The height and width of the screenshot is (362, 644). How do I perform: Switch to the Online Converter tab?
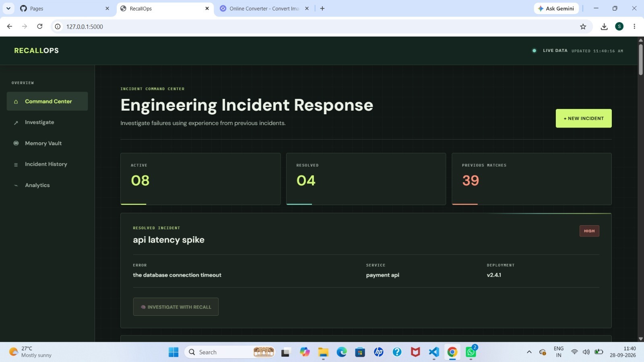pos(264,8)
